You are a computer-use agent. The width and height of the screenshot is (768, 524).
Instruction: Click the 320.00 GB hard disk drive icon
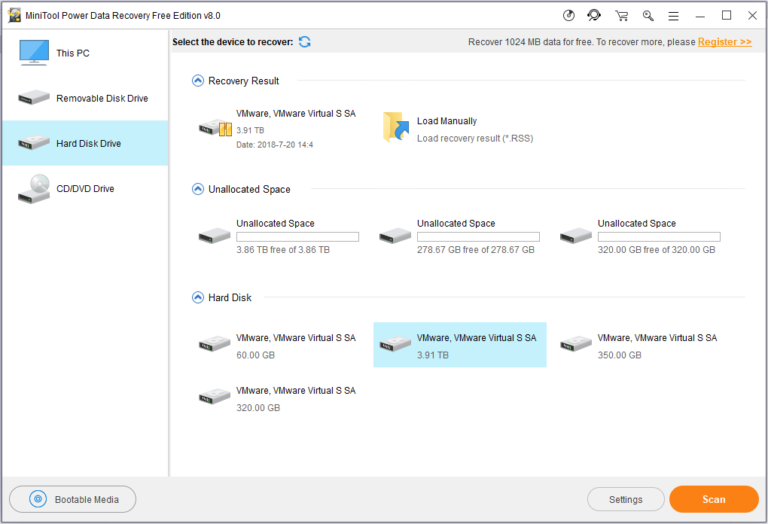(215, 397)
